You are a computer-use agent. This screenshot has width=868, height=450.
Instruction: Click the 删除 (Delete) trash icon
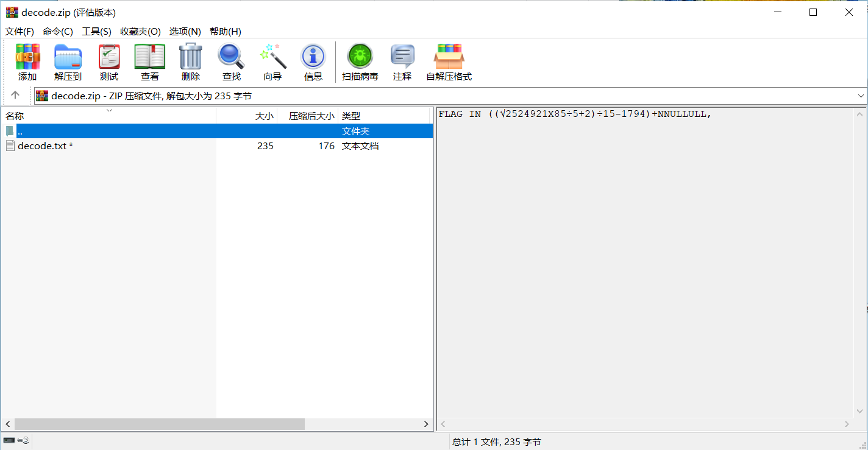click(191, 57)
